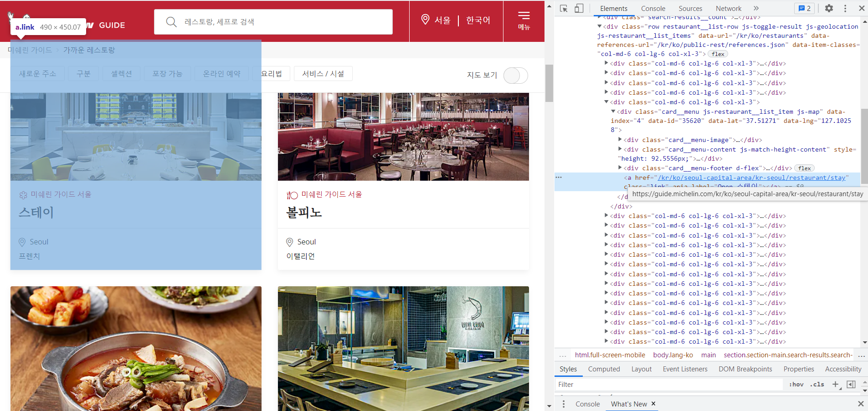Click the Seoul location pin on 볼피노 card
The image size is (868, 411).
(x=289, y=242)
